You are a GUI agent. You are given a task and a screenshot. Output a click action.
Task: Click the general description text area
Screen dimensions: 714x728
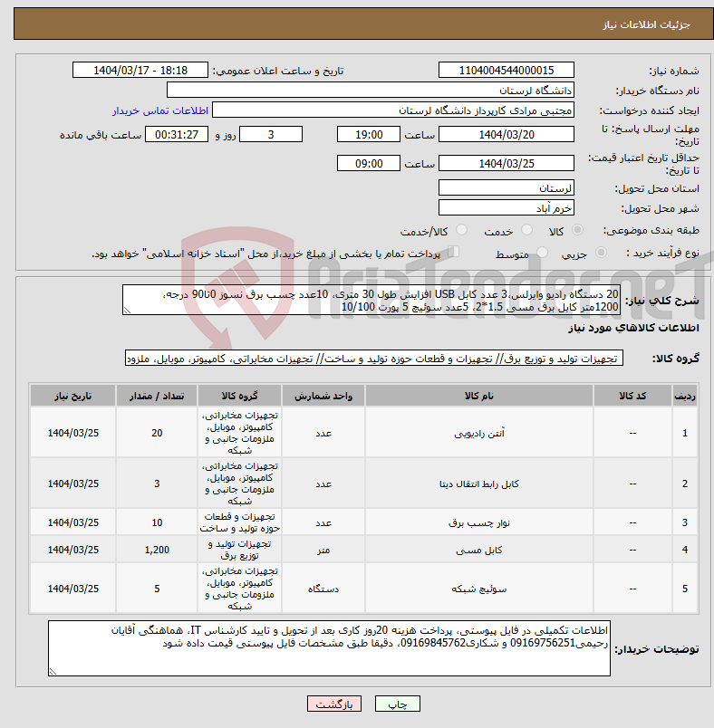[x=371, y=301]
